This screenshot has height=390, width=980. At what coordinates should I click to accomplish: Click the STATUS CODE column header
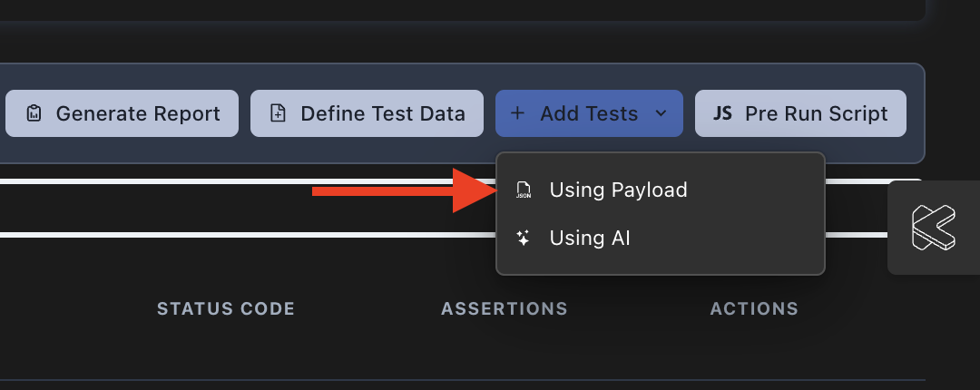(226, 309)
